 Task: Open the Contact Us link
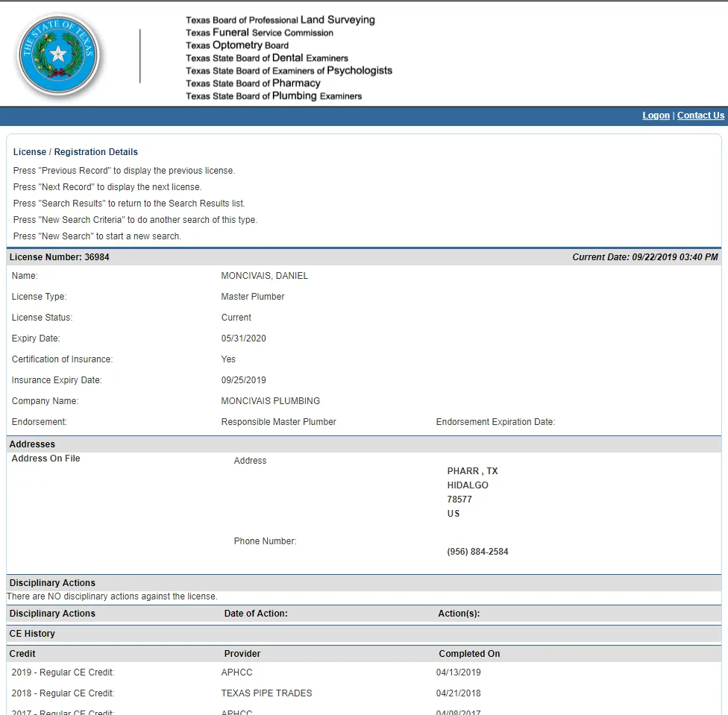[700, 116]
